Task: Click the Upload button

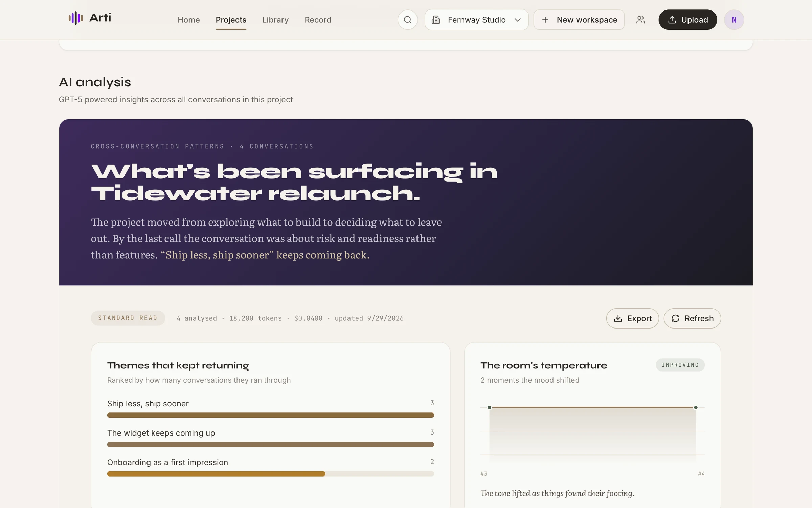Action: [x=687, y=20]
